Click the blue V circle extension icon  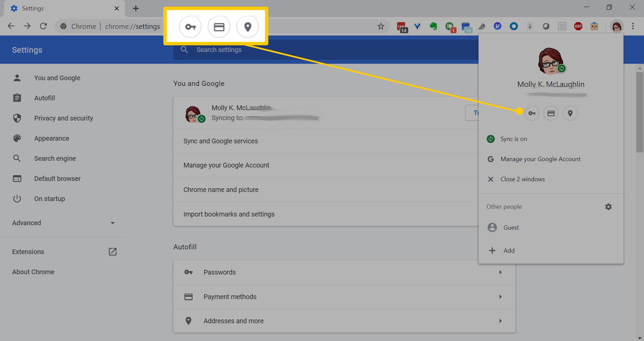click(x=497, y=26)
